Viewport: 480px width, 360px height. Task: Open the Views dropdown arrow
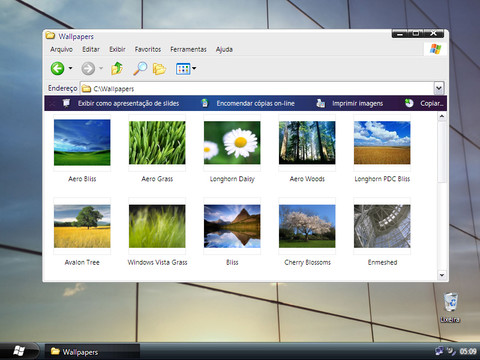[x=194, y=69]
